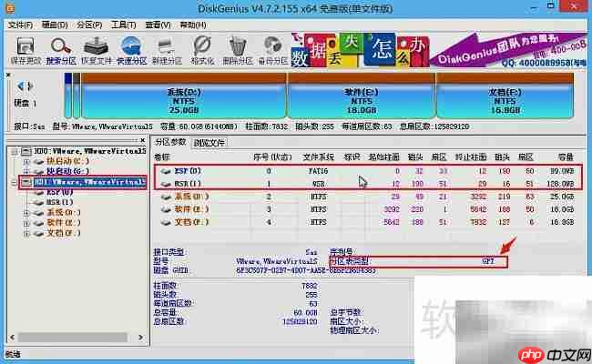
Task: Click the 新建分区 new partition icon
Action: pos(167,47)
